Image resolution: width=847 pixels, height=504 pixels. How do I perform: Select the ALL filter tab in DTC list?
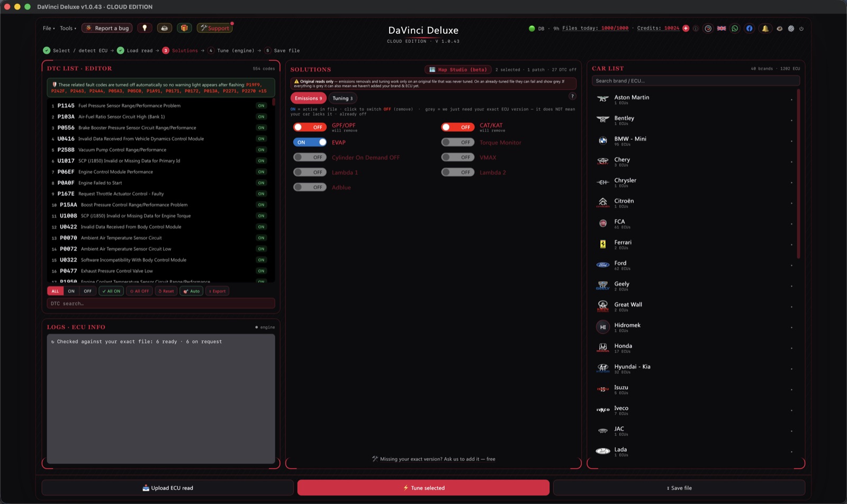point(55,291)
